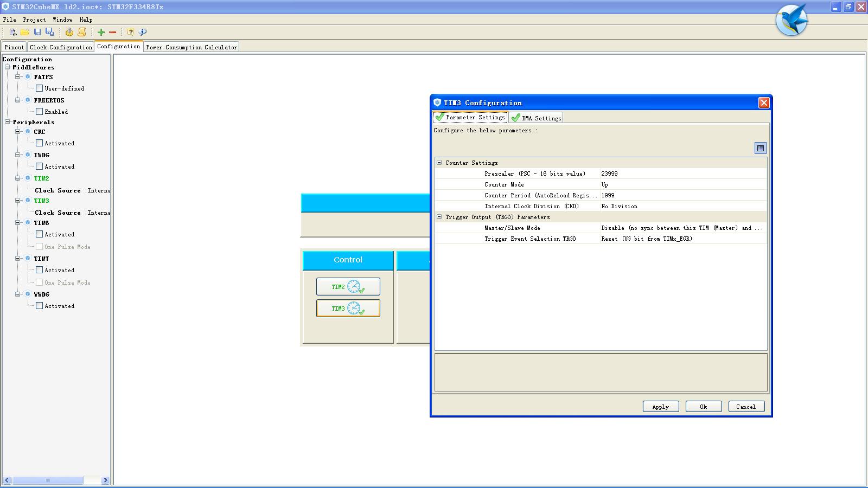Switch to the Pinout tab
This screenshot has width=868, height=488.
click(x=14, y=47)
